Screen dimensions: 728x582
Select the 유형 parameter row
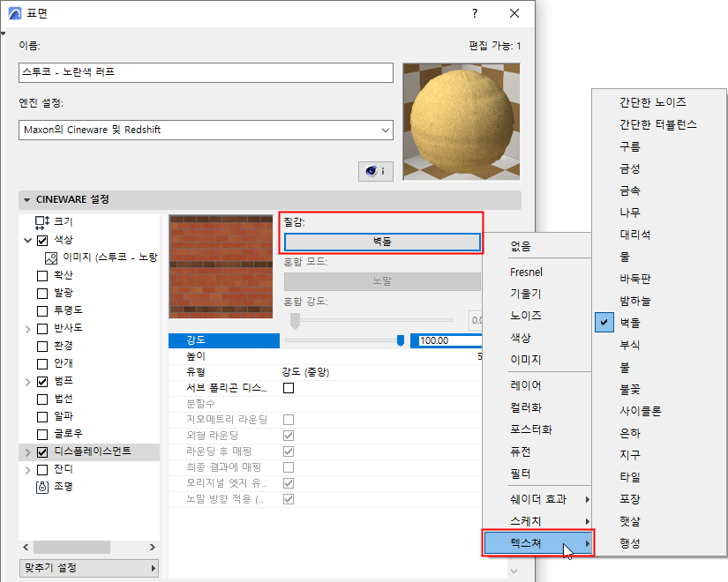[x=325, y=372]
